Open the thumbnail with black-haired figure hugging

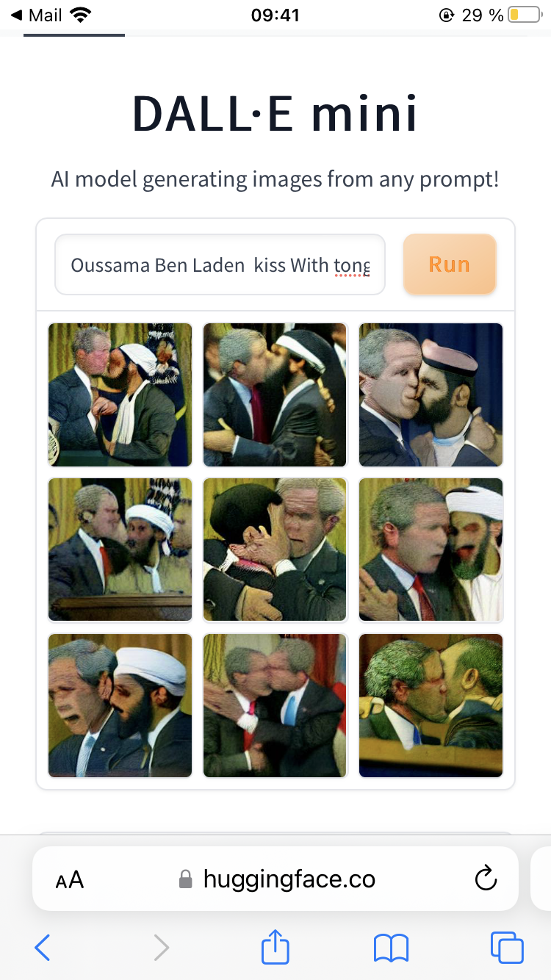click(275, 550)
